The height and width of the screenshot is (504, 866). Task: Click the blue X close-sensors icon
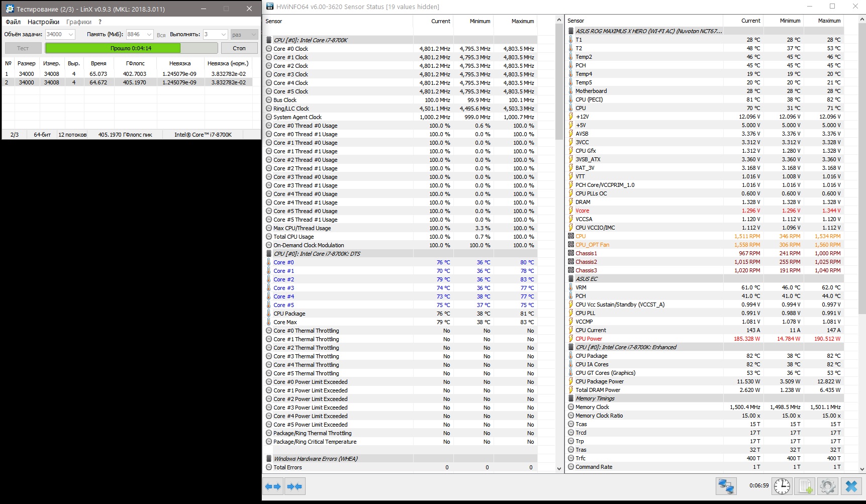851,486
